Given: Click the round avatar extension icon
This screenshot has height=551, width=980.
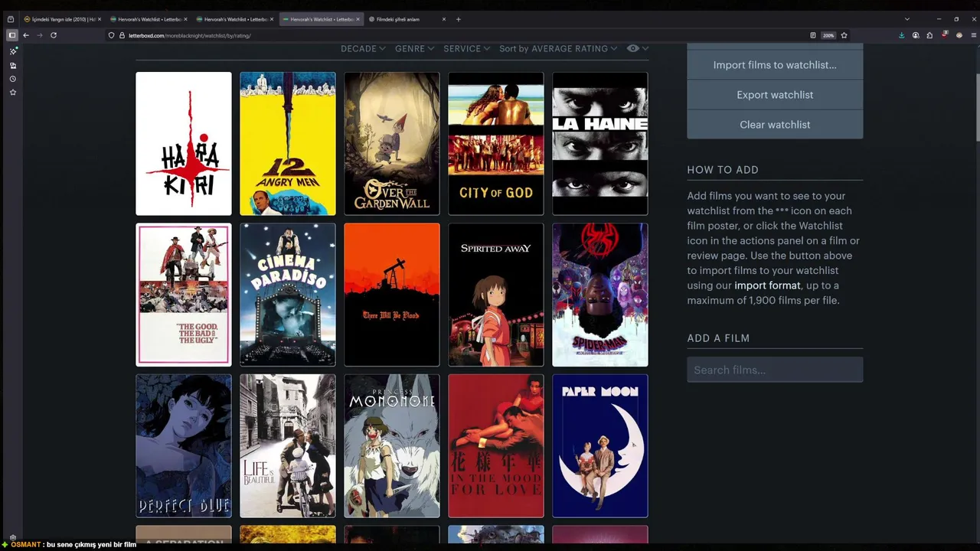Looking at the screenshot, I should [x=959, y=35].
